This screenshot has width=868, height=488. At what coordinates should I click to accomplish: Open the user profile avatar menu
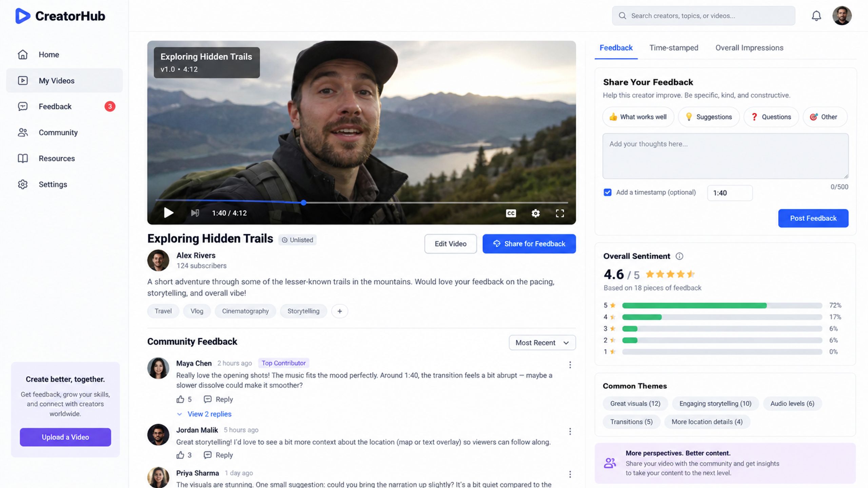pyautogui.click(x=842, y=16)
